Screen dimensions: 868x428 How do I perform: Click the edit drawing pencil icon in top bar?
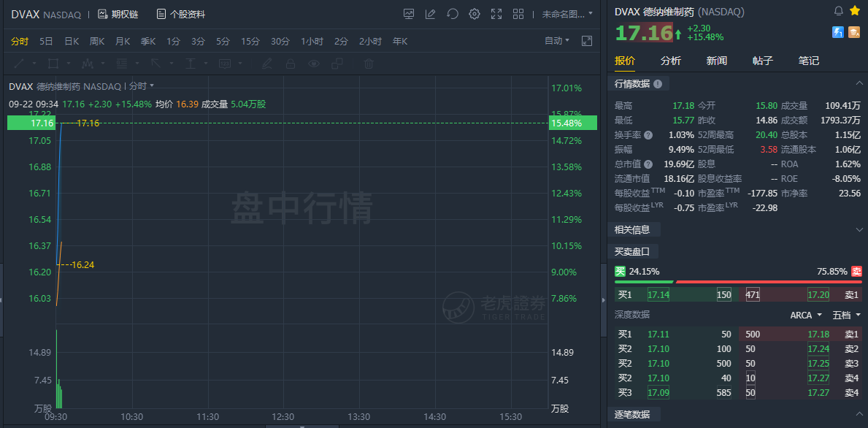430,14
